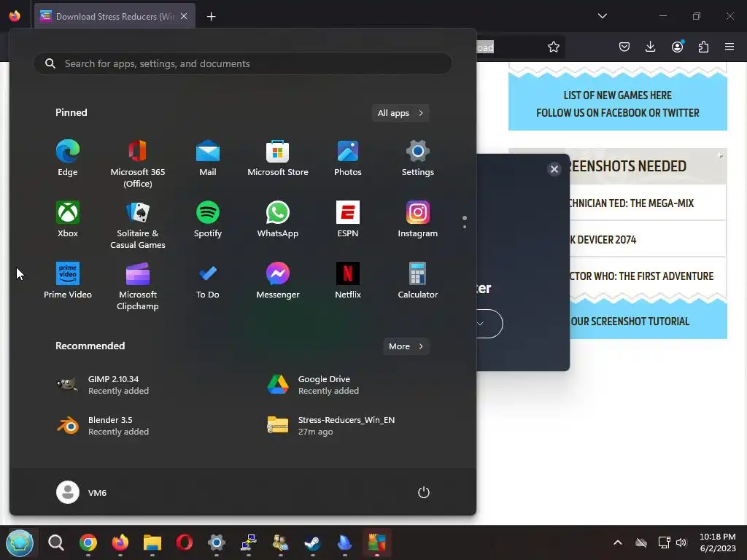Screen dimensions: 747x560
Task: Switch to next pinned apps page dot
Action: click(x=465, y=227)
